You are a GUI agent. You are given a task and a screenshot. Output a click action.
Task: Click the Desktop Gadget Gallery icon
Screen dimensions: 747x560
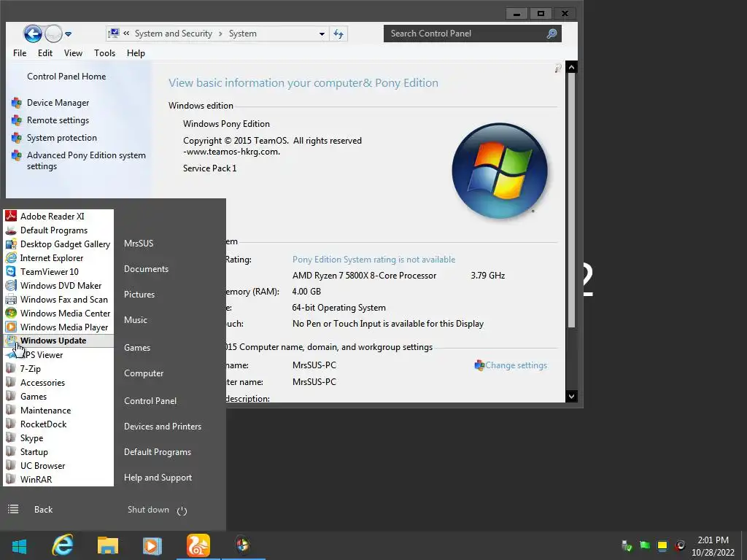click(x=11, y=244)
